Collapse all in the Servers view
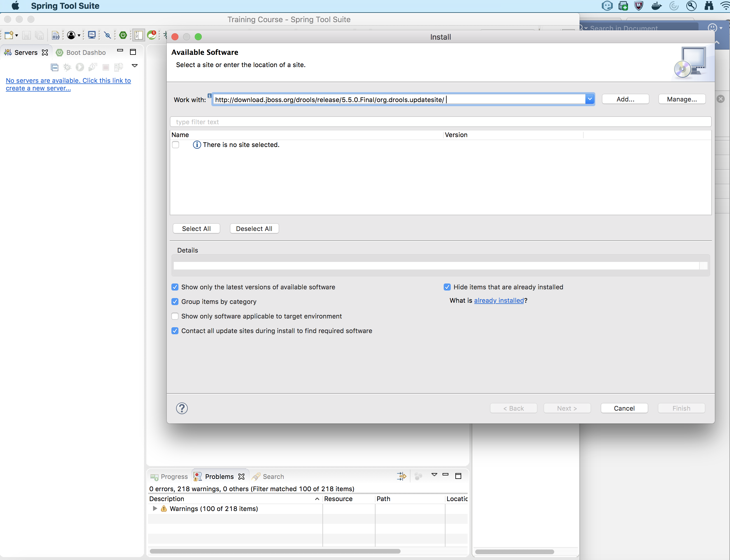 coord(54,67)
